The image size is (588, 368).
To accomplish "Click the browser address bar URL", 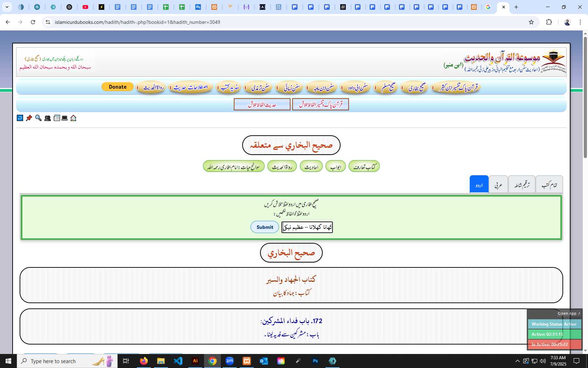I will click(137, 22).
